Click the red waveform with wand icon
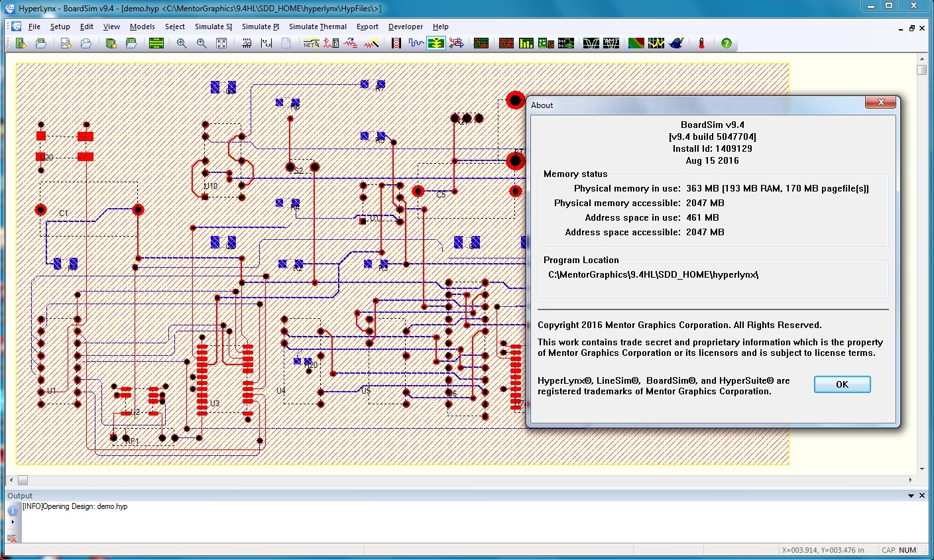 click(371, 43)
